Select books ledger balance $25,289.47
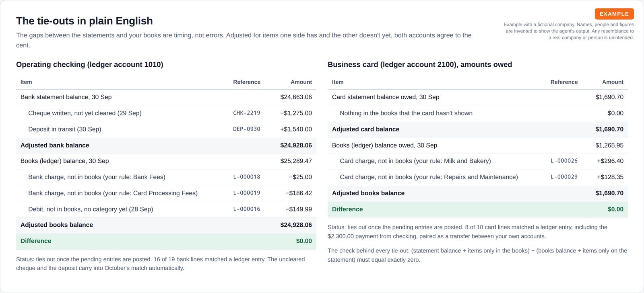This screenshot has width=644, height=293. [x=296, y=161]
